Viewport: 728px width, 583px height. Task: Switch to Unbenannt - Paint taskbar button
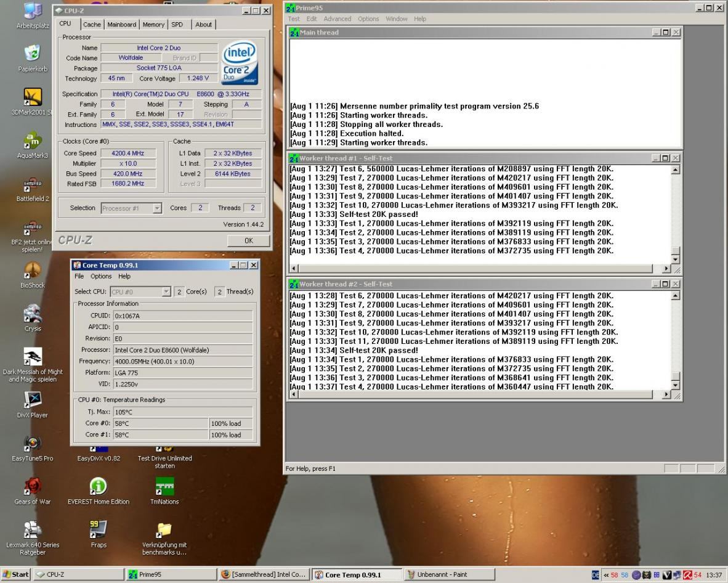[x=449, y=574]
